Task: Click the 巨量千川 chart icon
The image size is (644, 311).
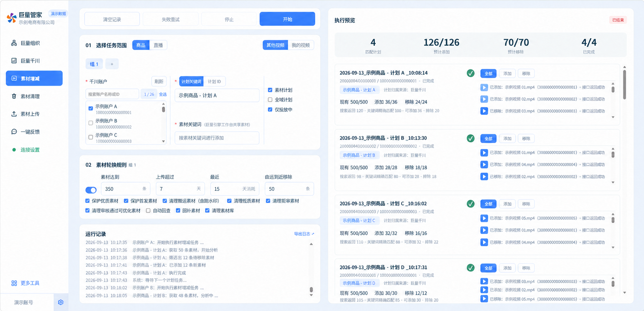Action: coord(14,61)
